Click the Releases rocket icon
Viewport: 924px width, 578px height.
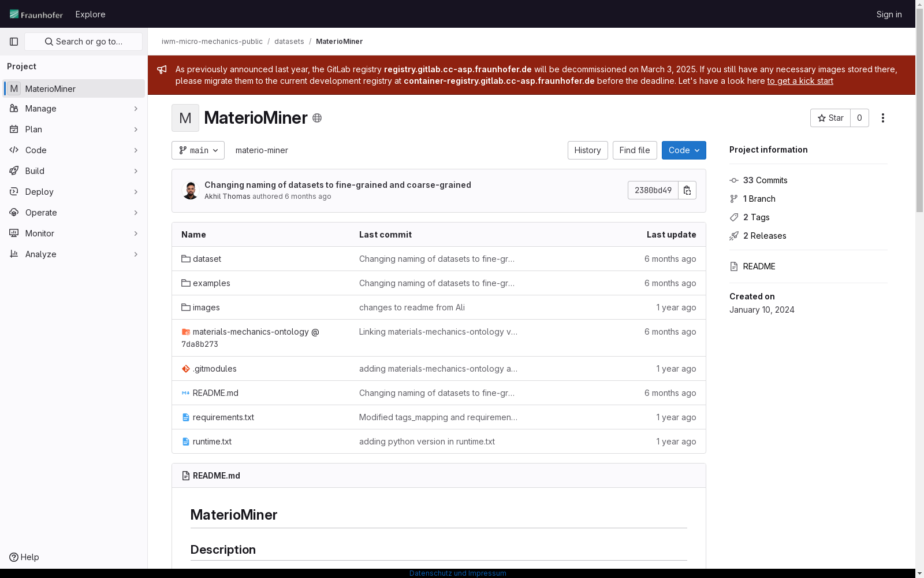(x=734, y=236)
